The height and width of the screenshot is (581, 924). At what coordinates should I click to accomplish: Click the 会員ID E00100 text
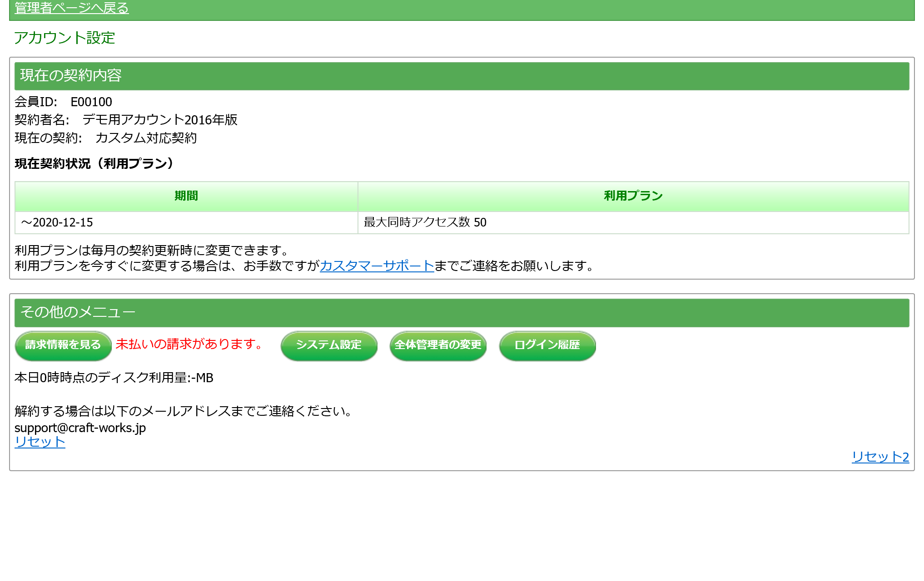pyautogui.click(x=63, y=102)
